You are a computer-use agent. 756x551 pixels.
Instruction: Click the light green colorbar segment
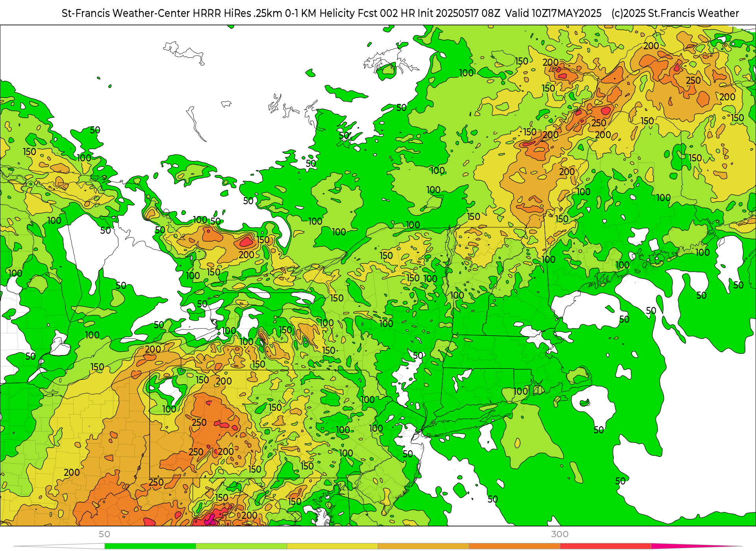[x=241, y=546]
